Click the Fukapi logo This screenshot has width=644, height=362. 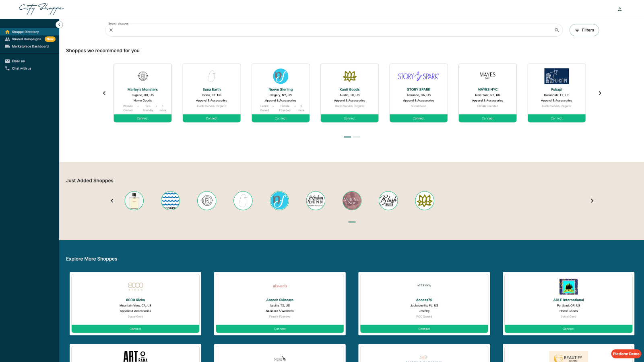click(x=557, y=76)
